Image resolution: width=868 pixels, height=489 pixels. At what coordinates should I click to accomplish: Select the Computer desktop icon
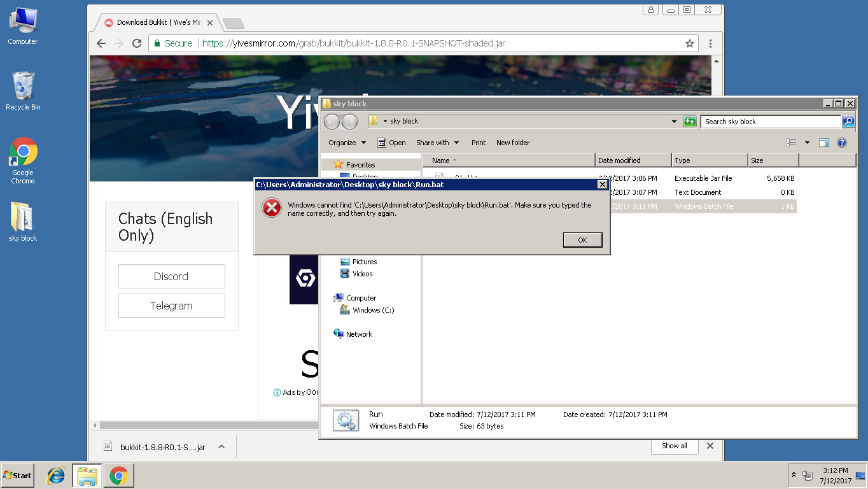click(23, 27)
